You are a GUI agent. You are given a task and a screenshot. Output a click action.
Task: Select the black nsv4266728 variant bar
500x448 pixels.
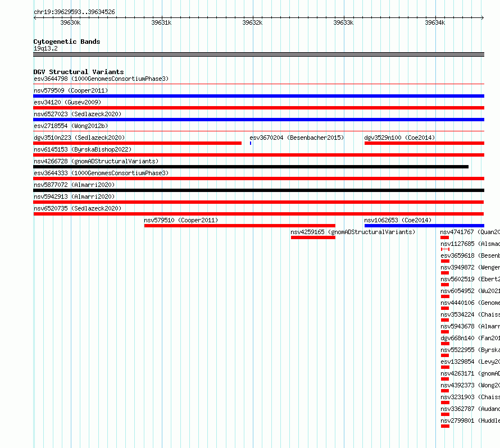[251, 167]
